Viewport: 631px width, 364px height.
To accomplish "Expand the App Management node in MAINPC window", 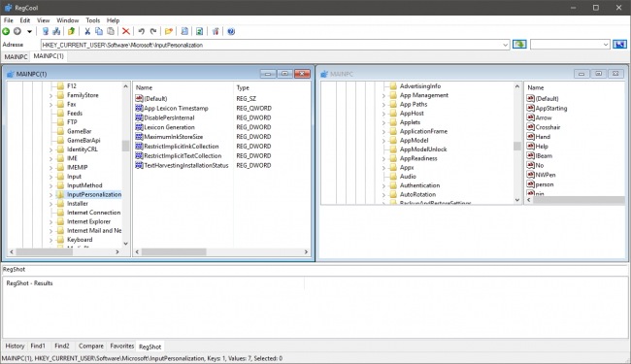I will click(x=383, y=96).
